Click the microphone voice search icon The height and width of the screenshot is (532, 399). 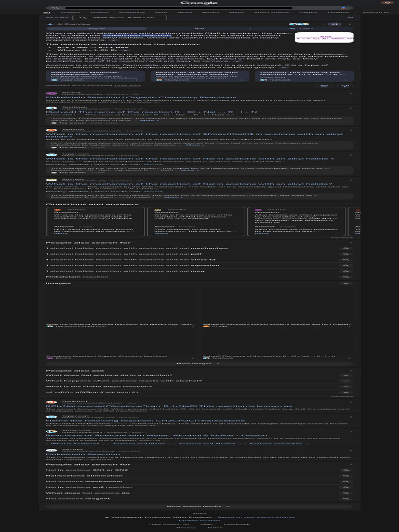(343, 8)
